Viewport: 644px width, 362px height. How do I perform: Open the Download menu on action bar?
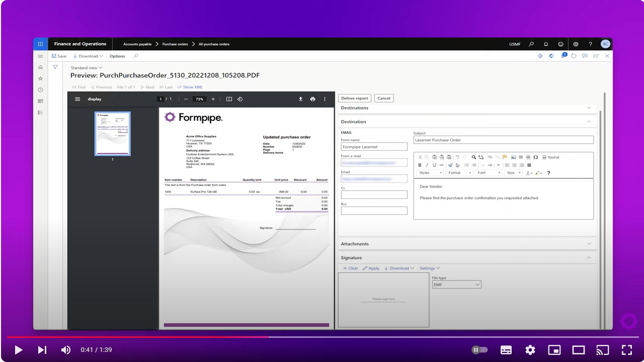click(x=88, y=56)
